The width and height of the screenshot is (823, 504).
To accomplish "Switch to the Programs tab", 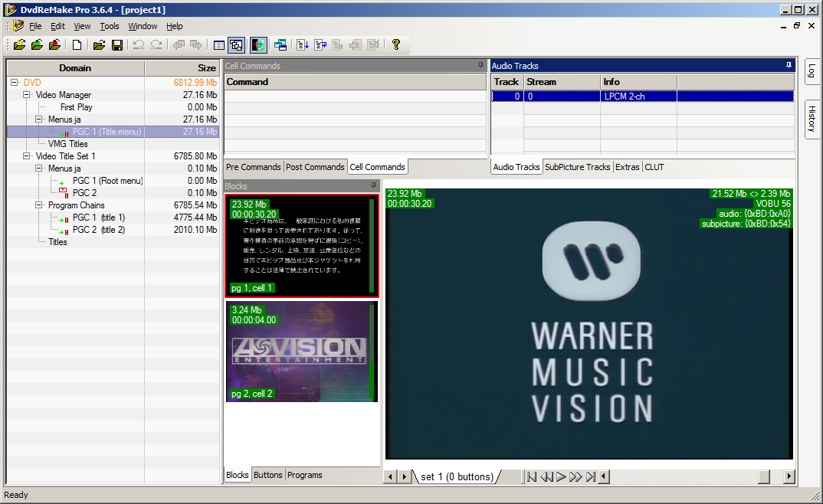I will coord(305,475).
